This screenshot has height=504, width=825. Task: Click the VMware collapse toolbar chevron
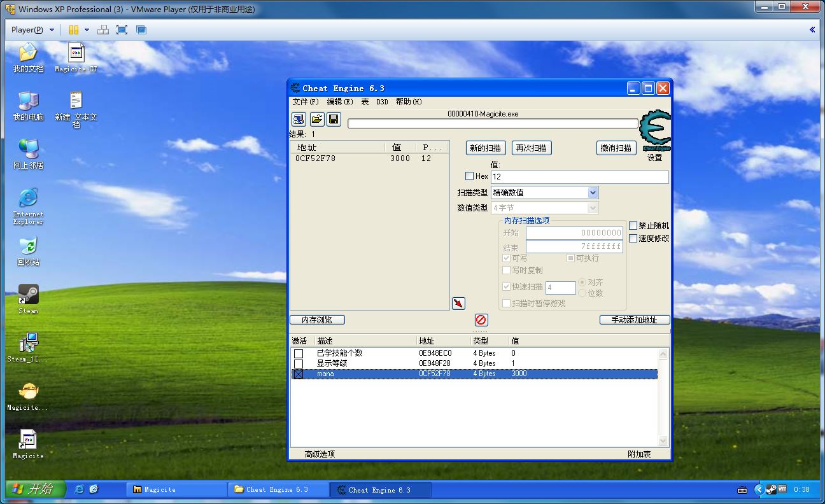click(x=812, y=30)
